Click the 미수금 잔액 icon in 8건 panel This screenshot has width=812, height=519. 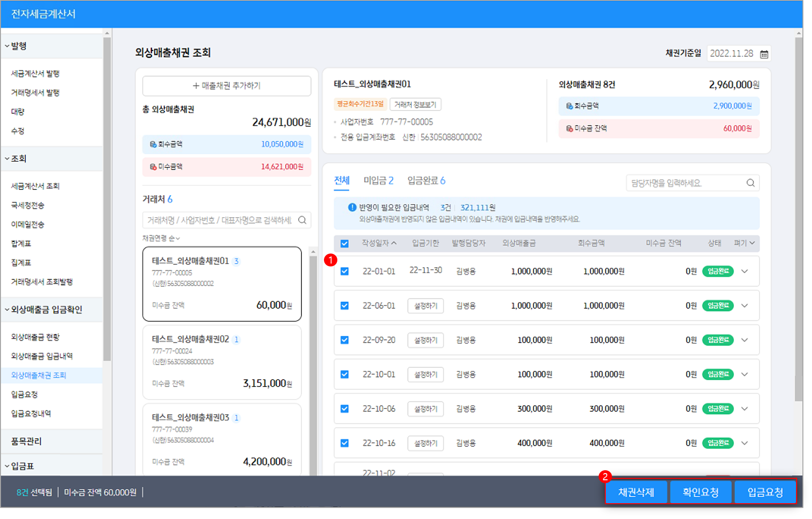569,128
